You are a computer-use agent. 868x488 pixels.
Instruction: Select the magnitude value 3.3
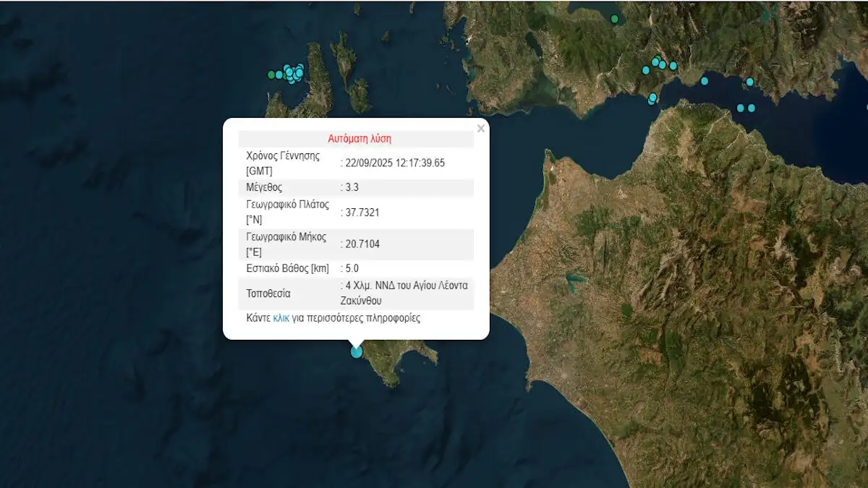coord(352,187)
